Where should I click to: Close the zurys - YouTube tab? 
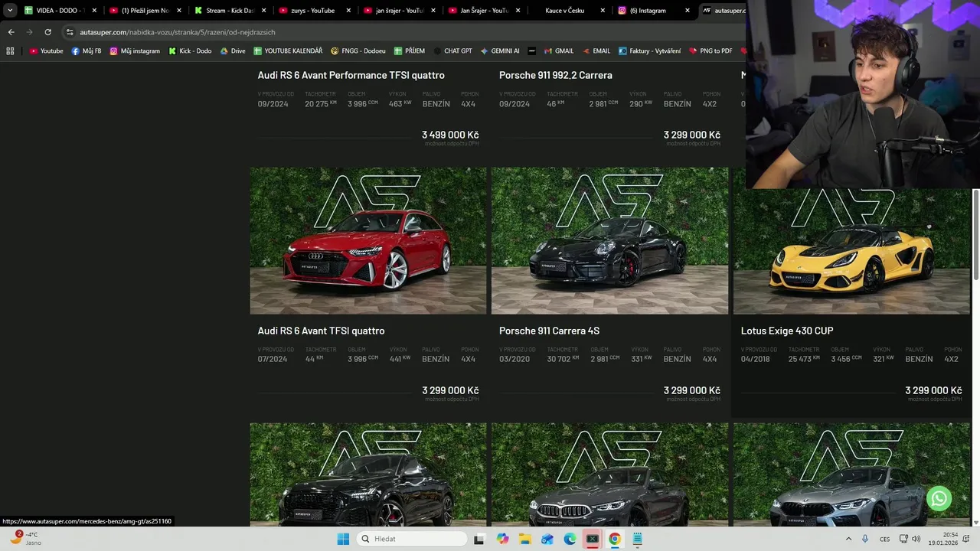[348, 11]
